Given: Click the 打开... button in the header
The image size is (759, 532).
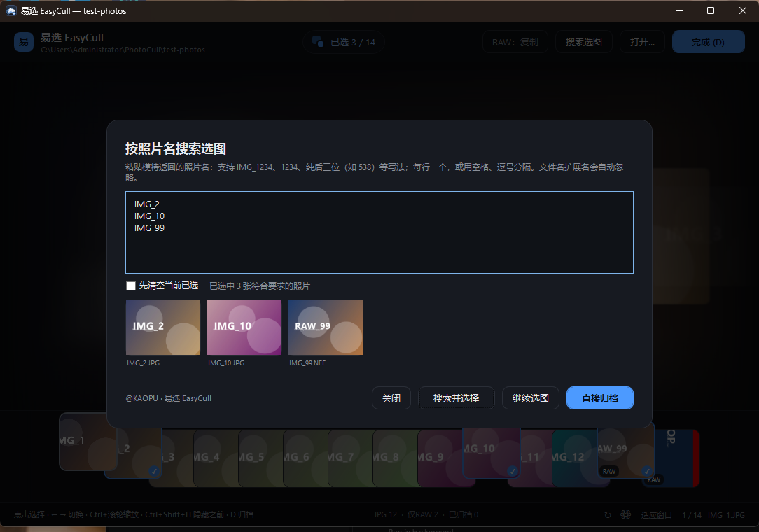Looking at the screenshot, I should 642,42.
